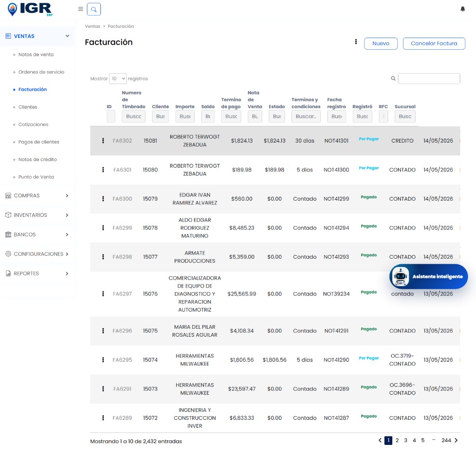
Task: Focus the table search input field
Action: [429, 78]
